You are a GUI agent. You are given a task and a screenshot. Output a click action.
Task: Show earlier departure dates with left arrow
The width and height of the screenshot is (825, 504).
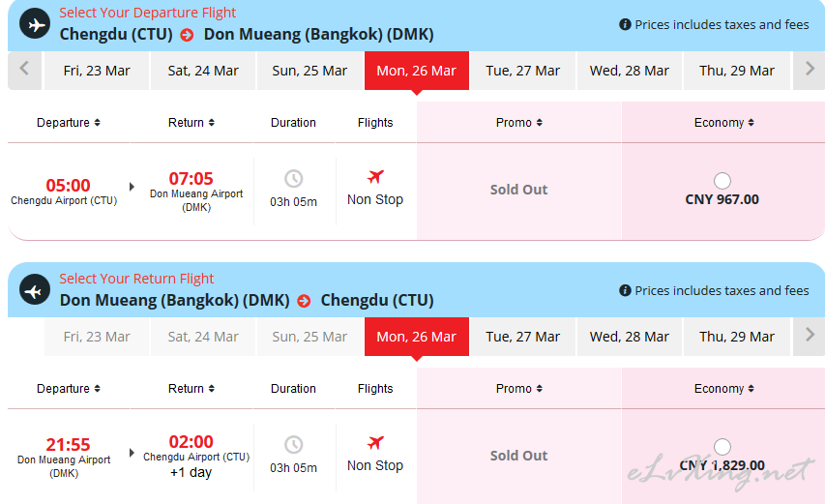pos(24,69)
